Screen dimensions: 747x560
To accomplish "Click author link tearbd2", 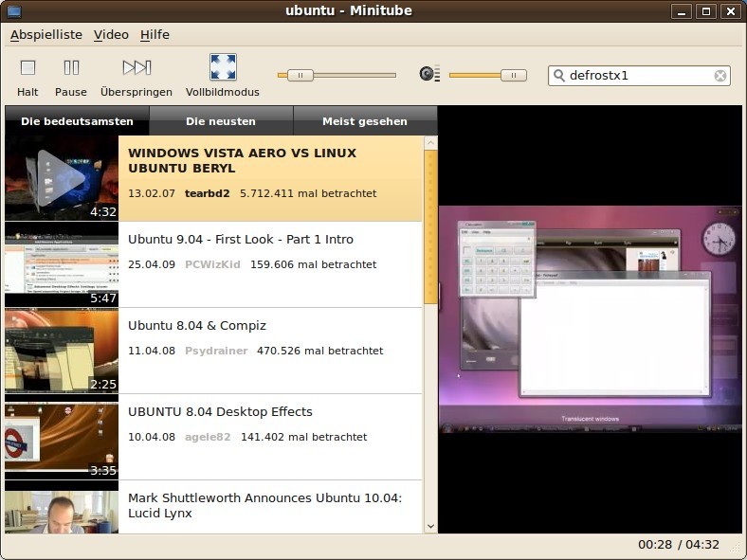I will click(208, 193).
